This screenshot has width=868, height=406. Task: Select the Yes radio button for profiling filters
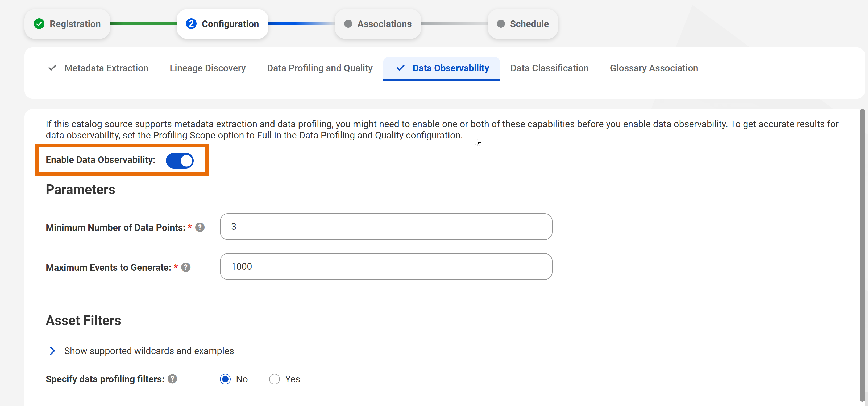tap(274, 379)
